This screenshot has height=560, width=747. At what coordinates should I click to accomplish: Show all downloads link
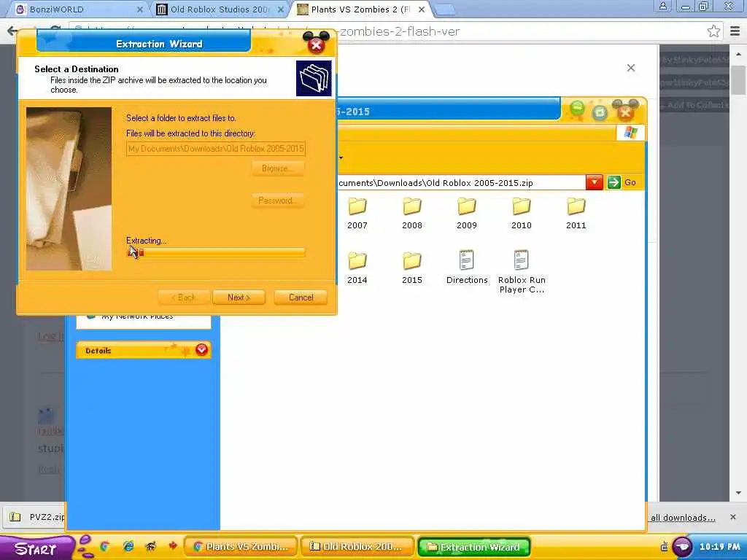pos(683,518)
